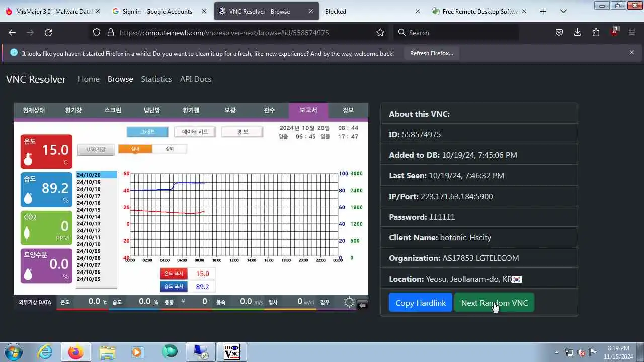Reload the page with the refresh icon
Screen dimensions: 644x362
pos(48,33)
